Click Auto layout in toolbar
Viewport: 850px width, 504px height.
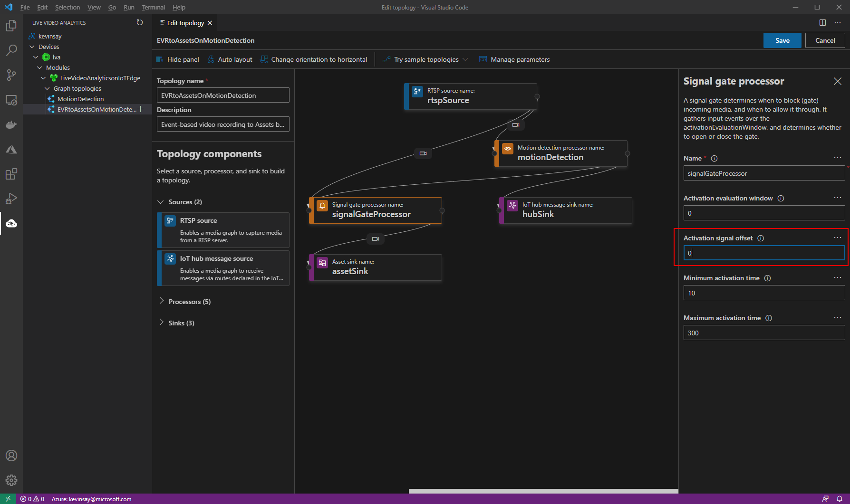[230, 59]
